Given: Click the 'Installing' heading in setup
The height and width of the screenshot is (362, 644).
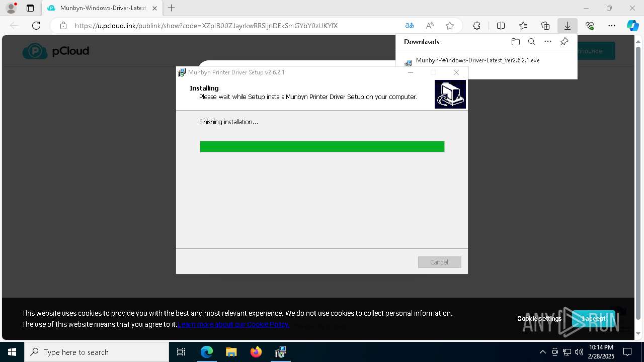Looking at the screenshot, I should click(204, 88).
